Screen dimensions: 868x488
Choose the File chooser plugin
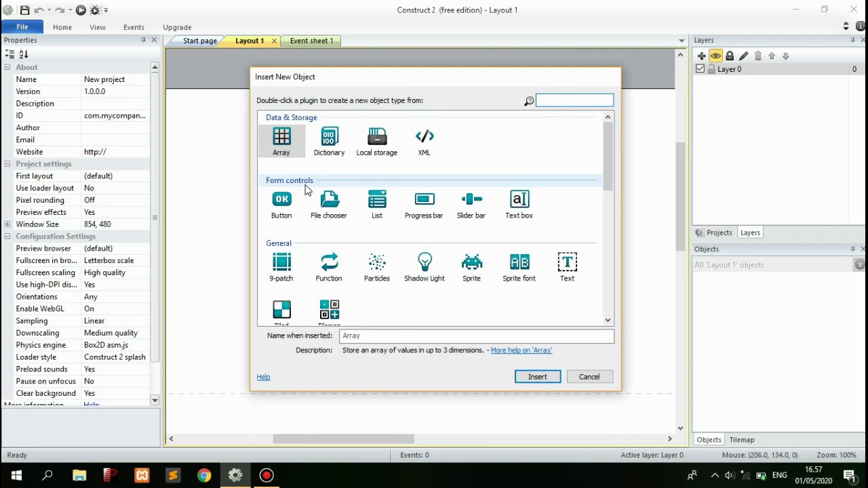click(x=329, y=205)
